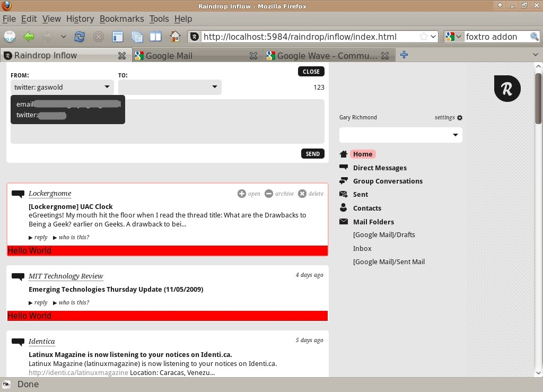Click the search magnifier icon
This screenshot has height=392, width=543.
point(534,37)
